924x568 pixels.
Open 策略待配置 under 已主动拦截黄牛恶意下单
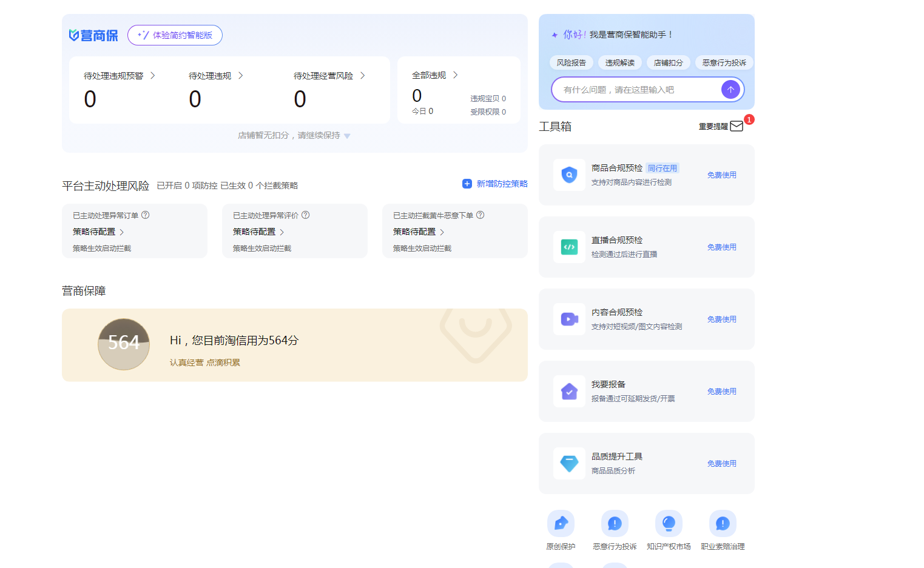(x=419, y=232)
